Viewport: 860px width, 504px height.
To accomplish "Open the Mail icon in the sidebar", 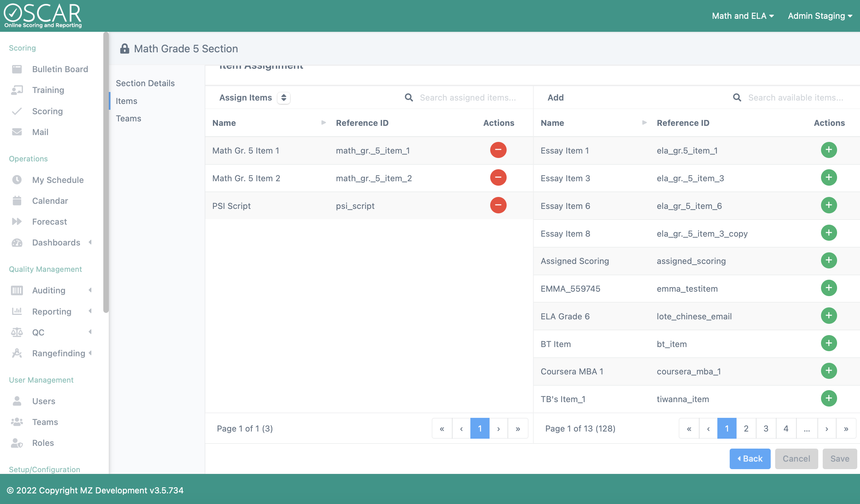I will click(17, 132).
